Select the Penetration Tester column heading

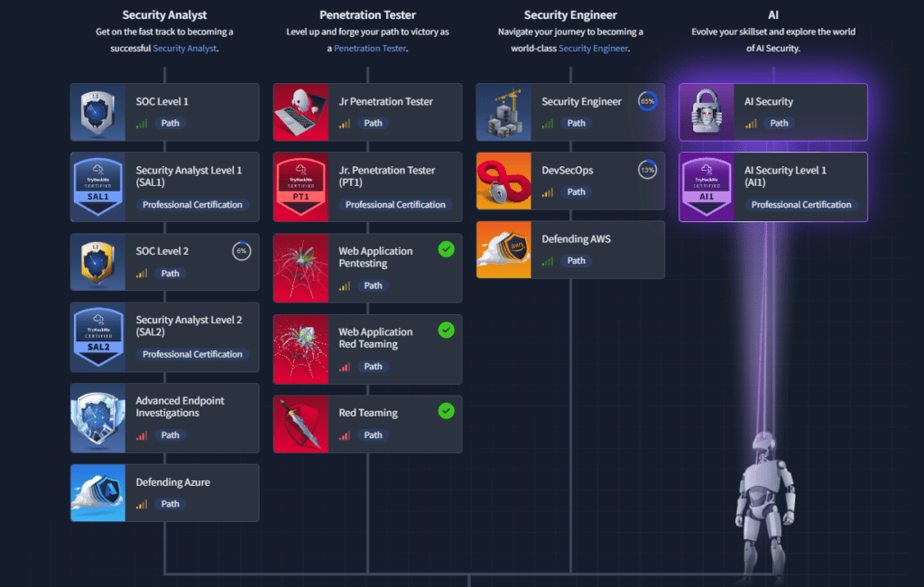368,14
